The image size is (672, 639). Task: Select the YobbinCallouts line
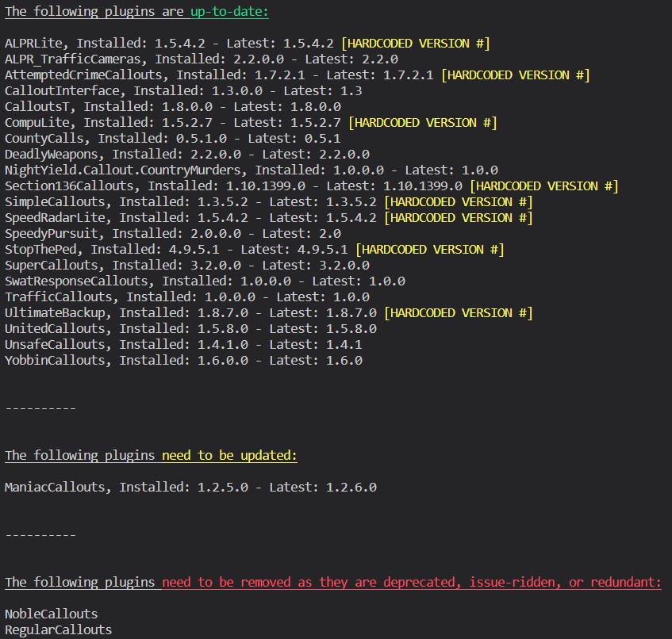183,360
